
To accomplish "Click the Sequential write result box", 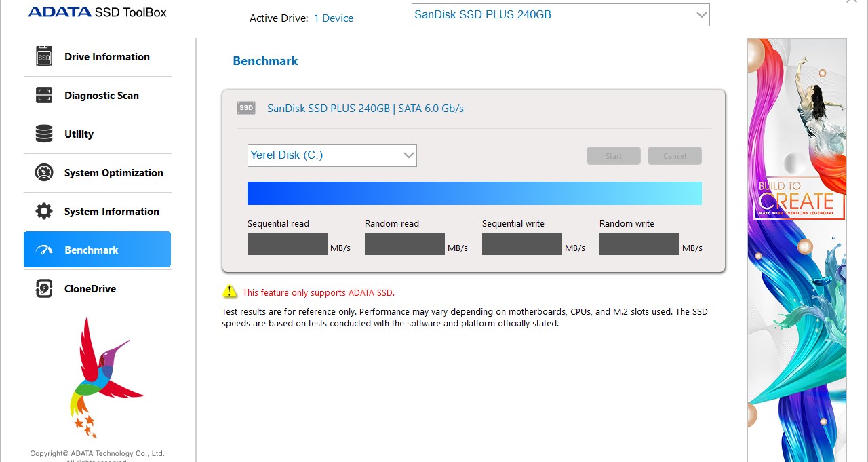I will 522,244.
